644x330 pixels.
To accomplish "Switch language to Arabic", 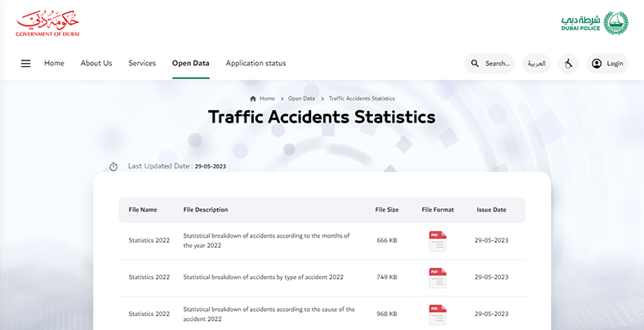I will point(536,64).
